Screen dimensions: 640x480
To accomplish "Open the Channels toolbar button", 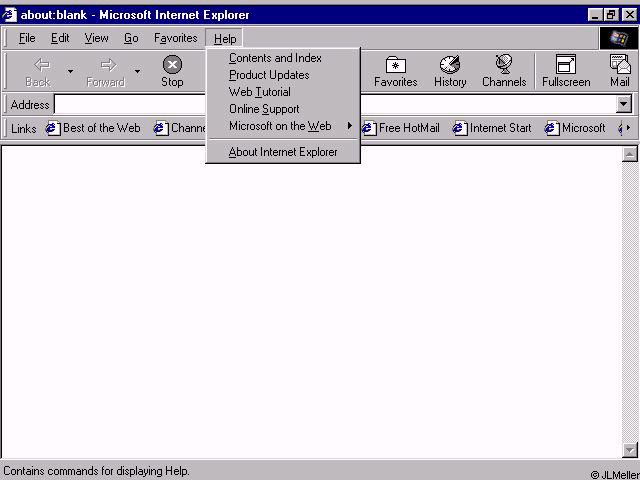I will click(504, 71).
